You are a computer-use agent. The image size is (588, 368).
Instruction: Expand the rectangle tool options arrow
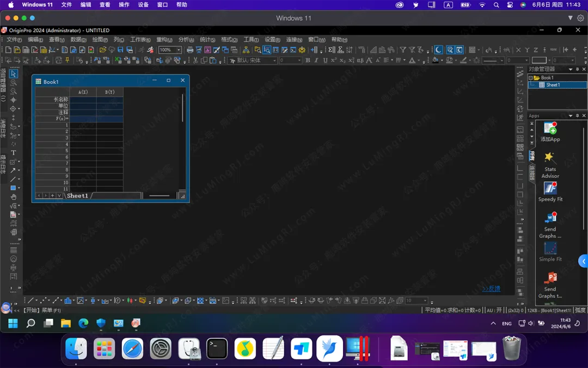point(19,188)
